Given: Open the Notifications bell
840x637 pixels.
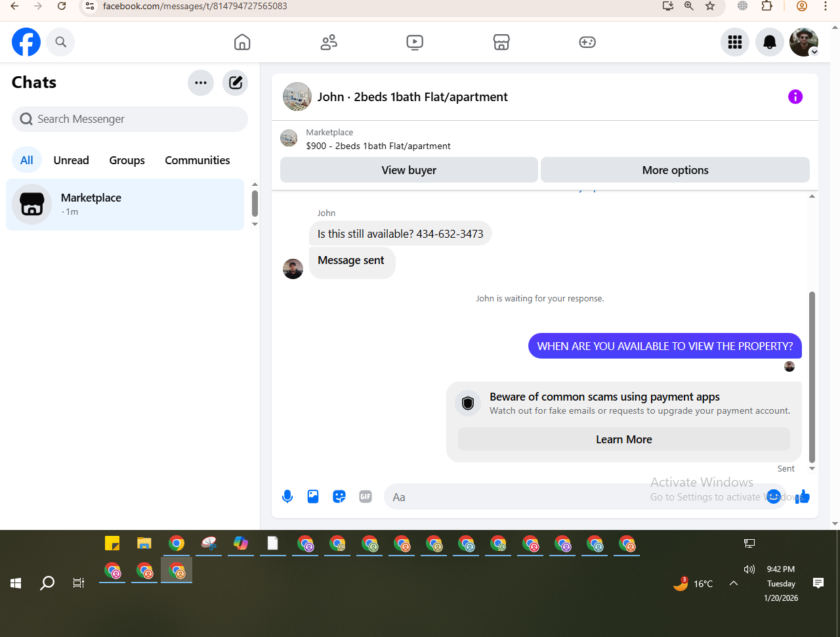Looking at the screenshot, I should [770, 42].
